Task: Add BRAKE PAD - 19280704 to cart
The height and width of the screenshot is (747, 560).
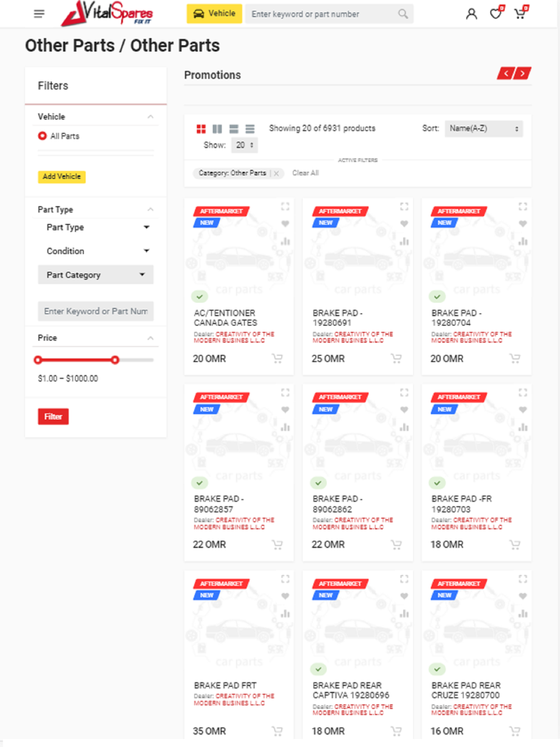Action: point(515,358)
